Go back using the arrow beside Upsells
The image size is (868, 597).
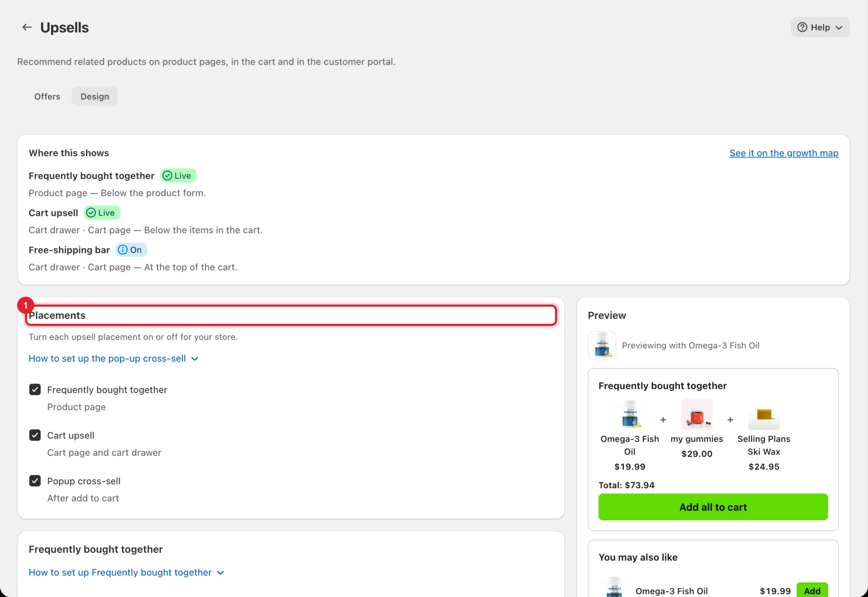[27, 27]
